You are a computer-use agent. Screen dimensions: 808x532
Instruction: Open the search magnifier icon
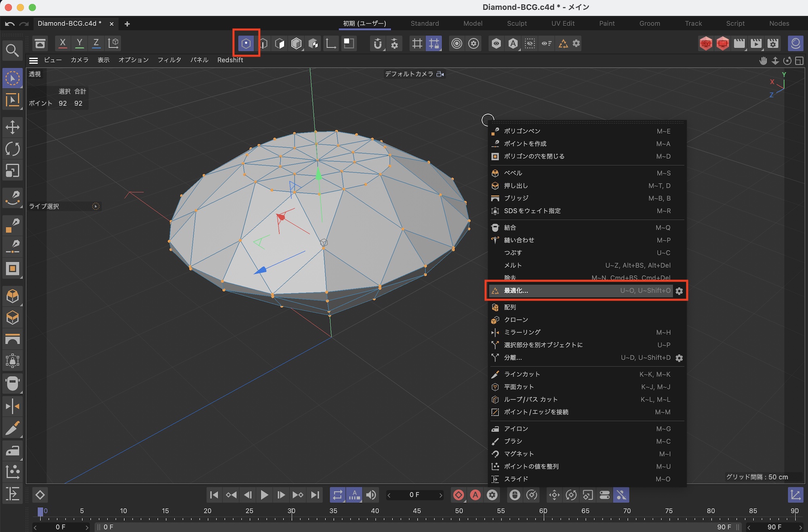coord(12,50)
